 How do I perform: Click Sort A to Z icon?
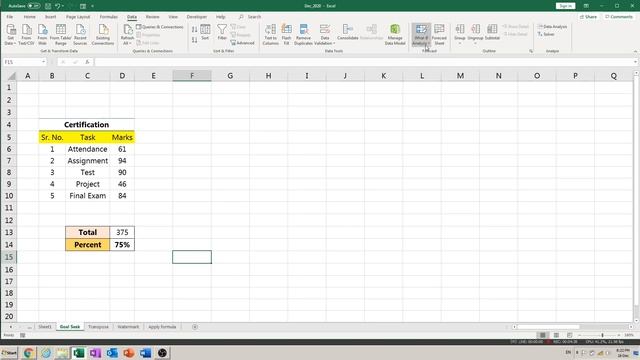(x=194, y=29)
